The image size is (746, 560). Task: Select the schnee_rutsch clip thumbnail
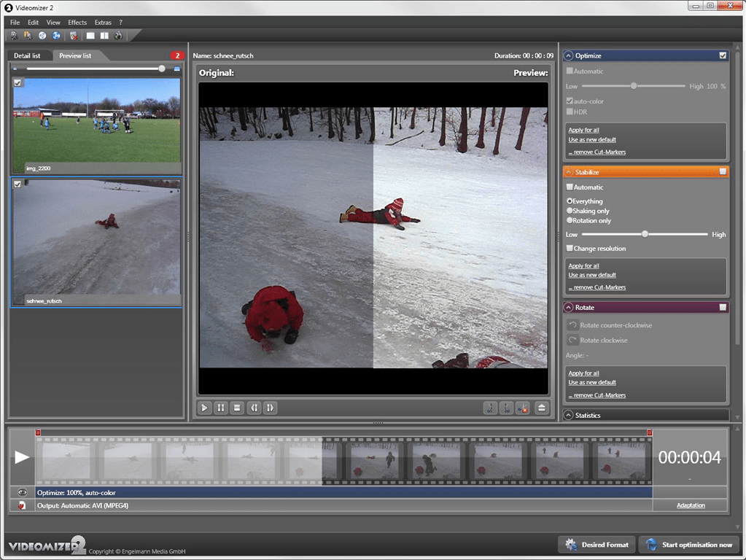[x=96, y=241]
